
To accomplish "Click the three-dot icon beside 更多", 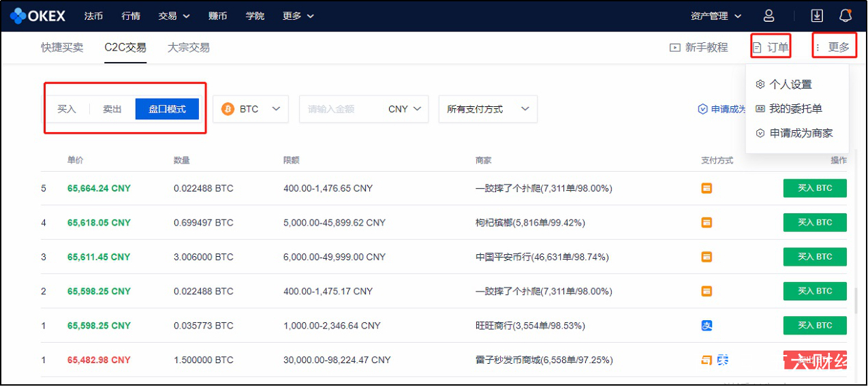I will [x=818, y=48].
